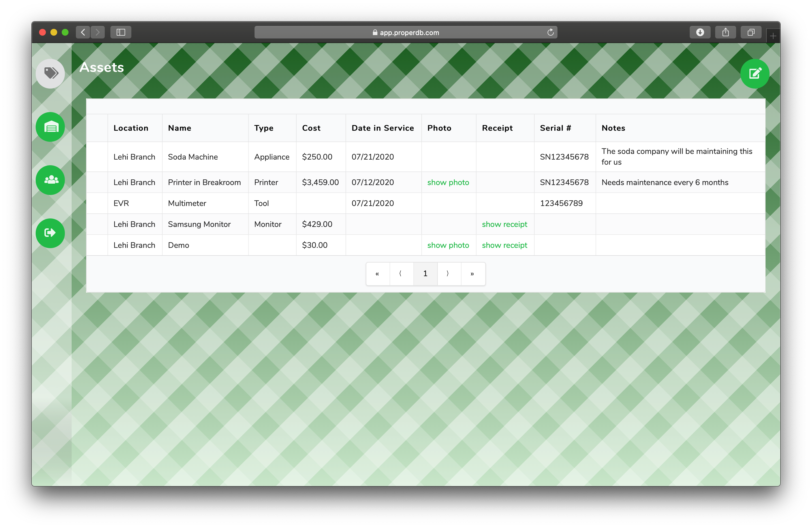Image resolution: width=812 pixels, height=528 pixels.
Task: Jump to the first page of assets
Action: click(377, 273)
